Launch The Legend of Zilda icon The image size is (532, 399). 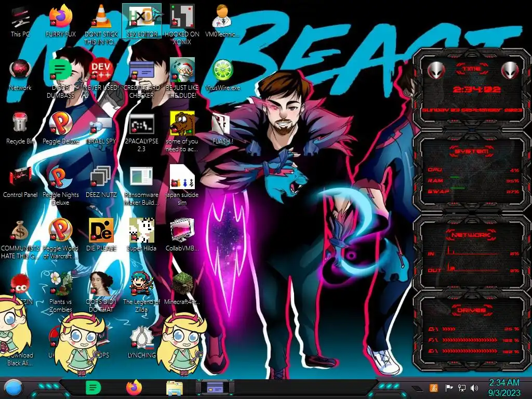(x=141, y=292)
